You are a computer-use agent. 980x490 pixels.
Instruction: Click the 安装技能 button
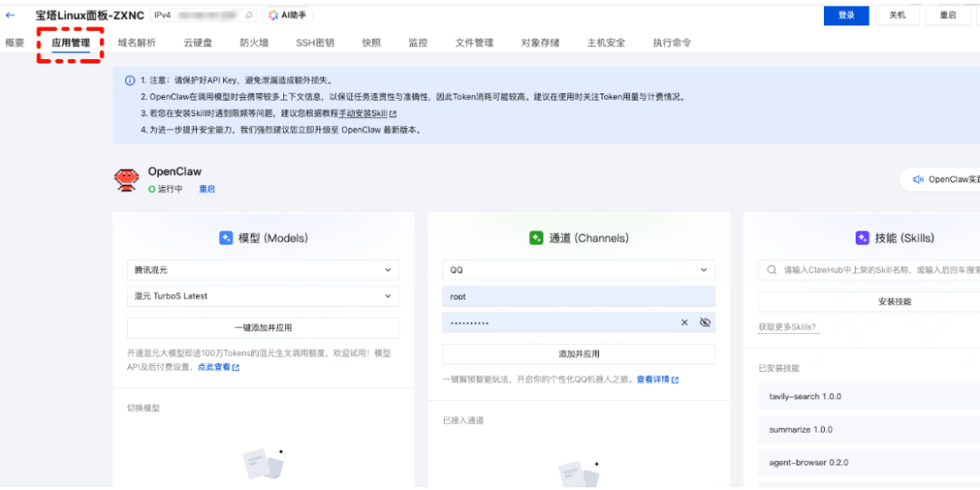pyautogui.click(x=868, y=301)
